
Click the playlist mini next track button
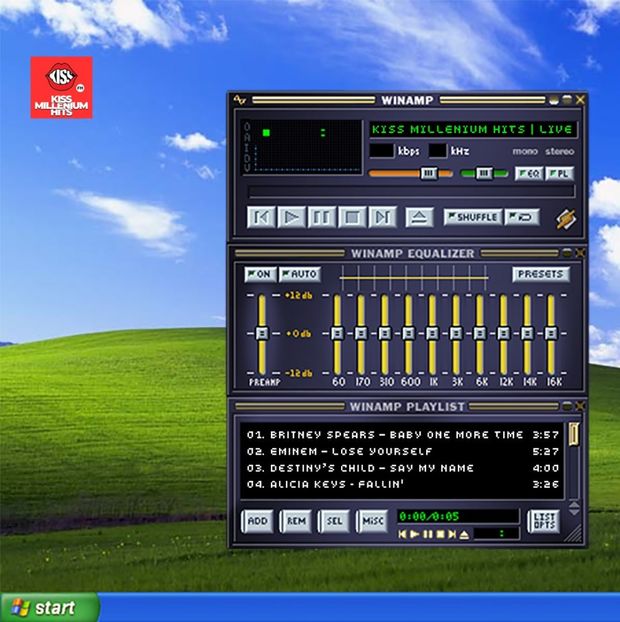(x=452, y=534)
